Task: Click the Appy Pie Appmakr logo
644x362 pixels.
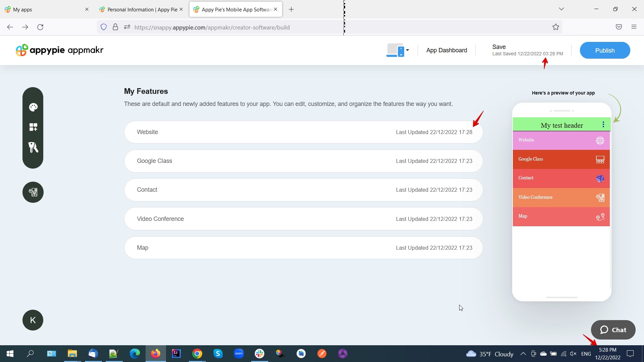Action: tap(60, 50)
